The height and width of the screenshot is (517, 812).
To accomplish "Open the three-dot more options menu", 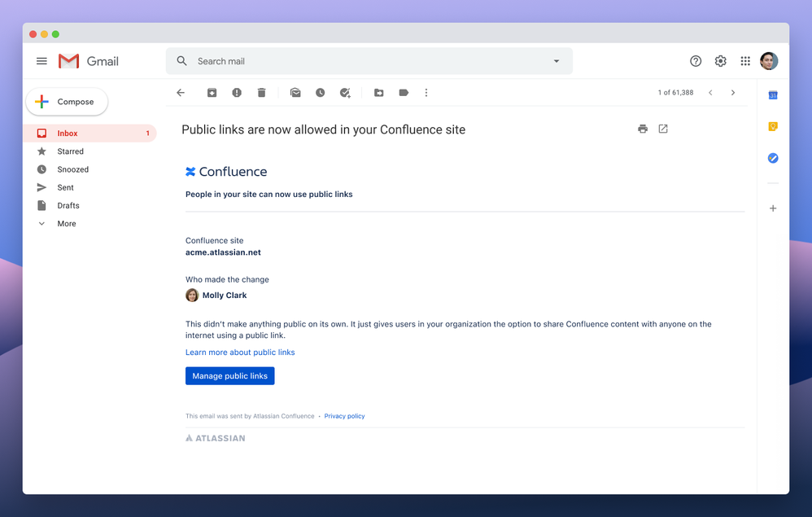I will [x=426, y=93].
